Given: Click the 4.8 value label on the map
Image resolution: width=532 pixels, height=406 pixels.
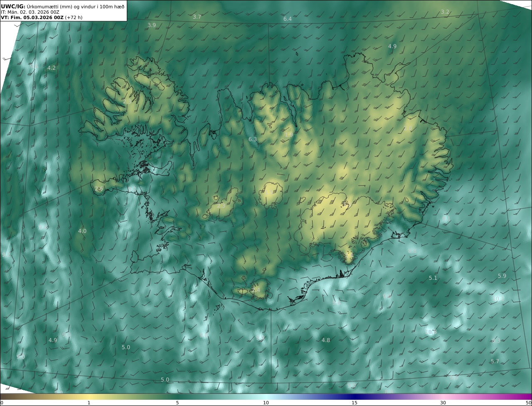Looking at the screenshot, I should pyautogui.click(x=326, y=340).
